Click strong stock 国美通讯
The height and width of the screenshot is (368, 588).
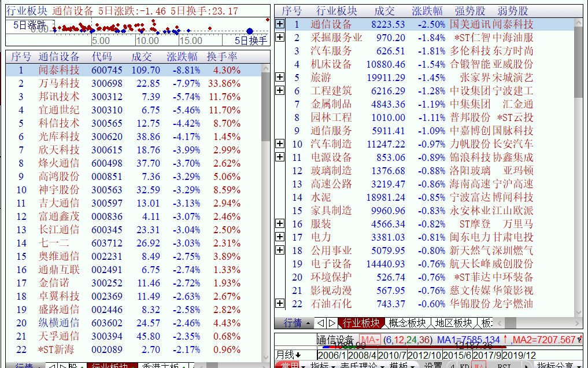pyautogui.click(x=470, y=24)
